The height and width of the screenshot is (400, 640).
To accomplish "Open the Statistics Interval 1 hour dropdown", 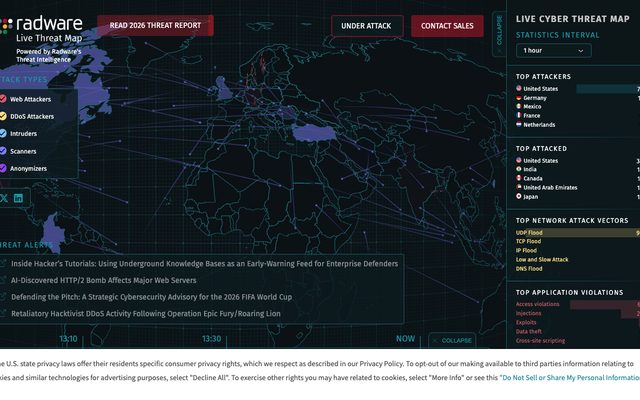I will click(x=553, y=51).
